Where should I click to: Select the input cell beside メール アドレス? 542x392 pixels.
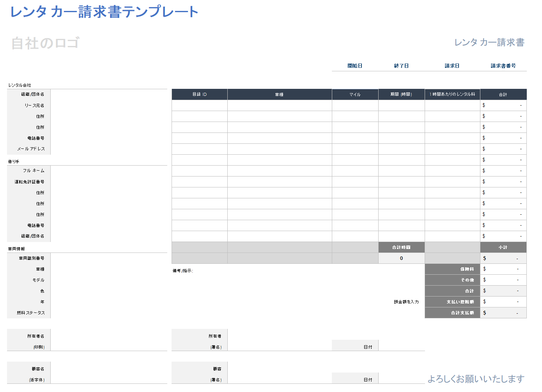point(109,149)
